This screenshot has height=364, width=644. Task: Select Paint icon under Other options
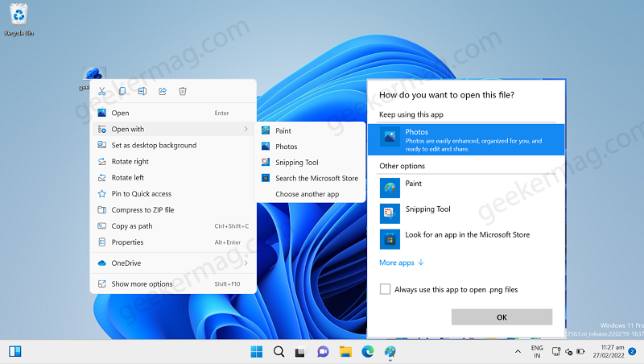pyautogui.click(x=390, y=188)
